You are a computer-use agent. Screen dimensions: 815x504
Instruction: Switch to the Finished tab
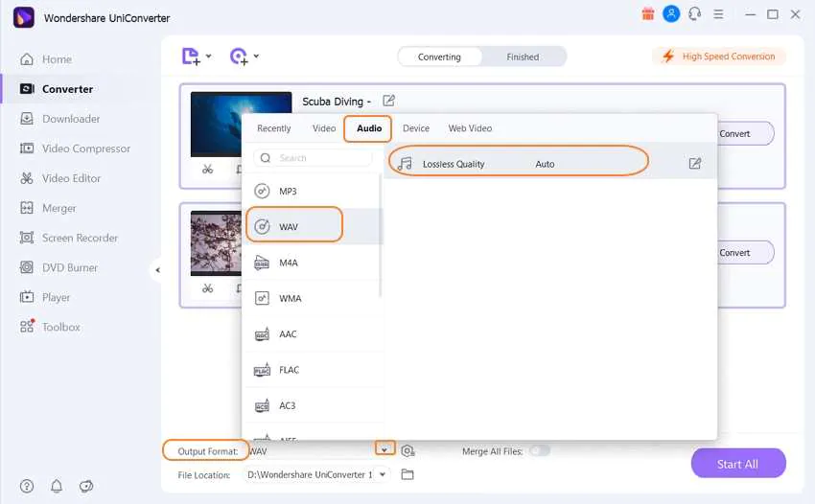pos(523,57)
